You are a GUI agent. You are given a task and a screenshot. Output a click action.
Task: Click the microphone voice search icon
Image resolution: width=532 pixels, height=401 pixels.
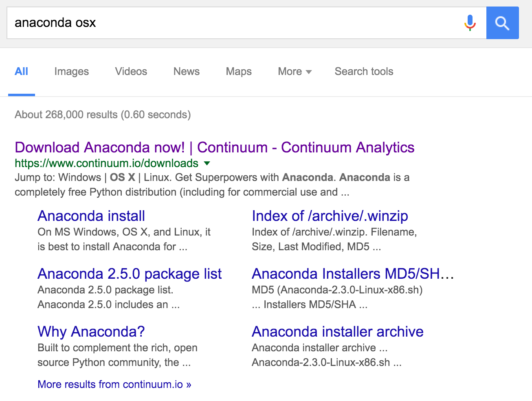[x=470, y=23]
